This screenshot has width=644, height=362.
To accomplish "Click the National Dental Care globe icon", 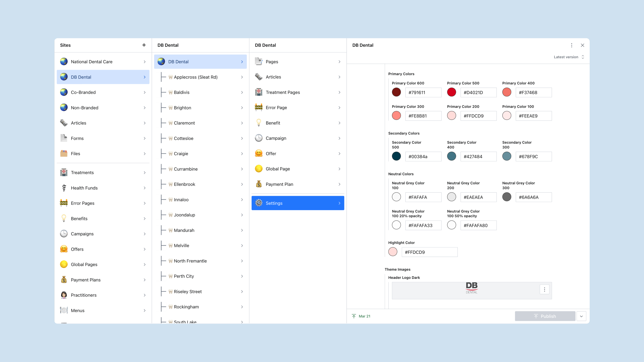I will click(64, 62).
